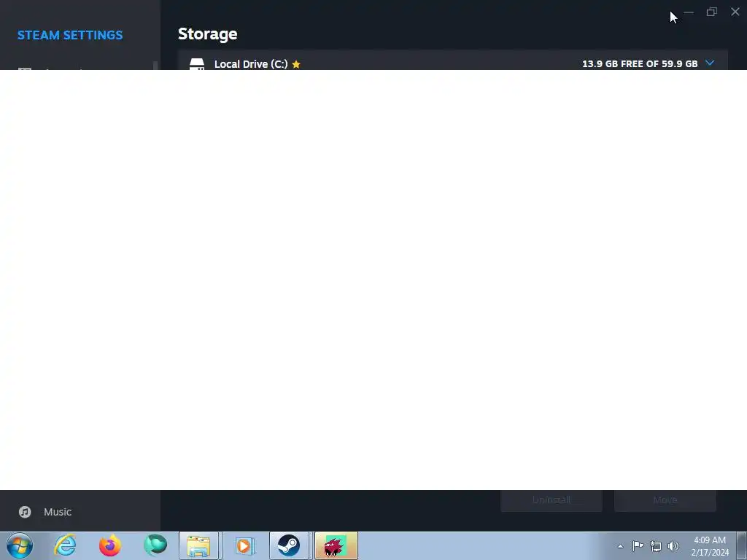
Task: Click the STEAM SETTINGS heading
Action: (x=70, y=35)
